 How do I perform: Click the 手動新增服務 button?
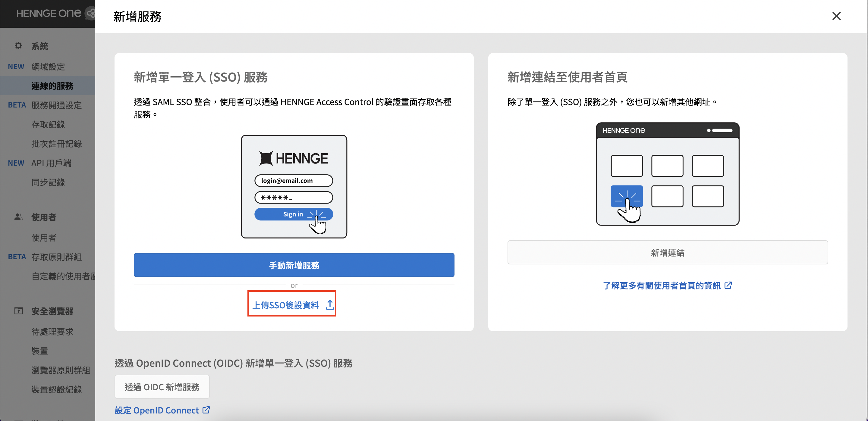click(294, 265)
